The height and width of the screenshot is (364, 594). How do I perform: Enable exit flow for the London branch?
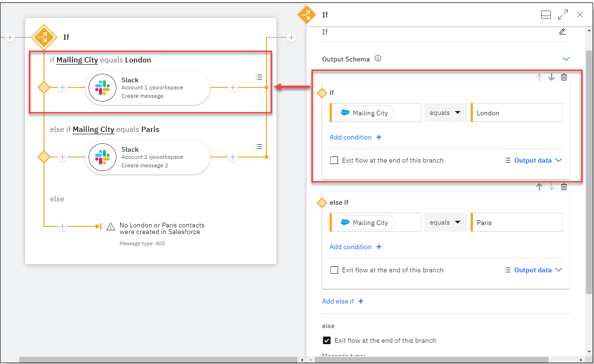[334, 160]
